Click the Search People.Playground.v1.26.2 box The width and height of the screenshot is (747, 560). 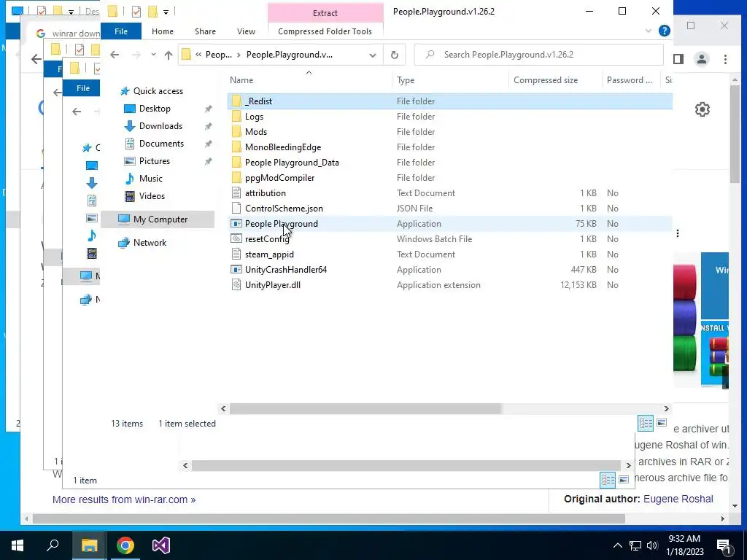(539, 55)
